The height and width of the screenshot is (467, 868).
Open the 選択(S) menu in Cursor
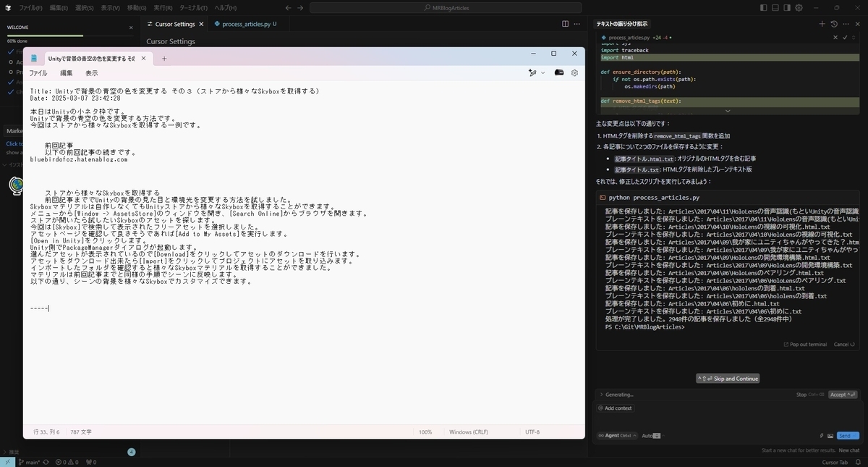click(85, 7)
